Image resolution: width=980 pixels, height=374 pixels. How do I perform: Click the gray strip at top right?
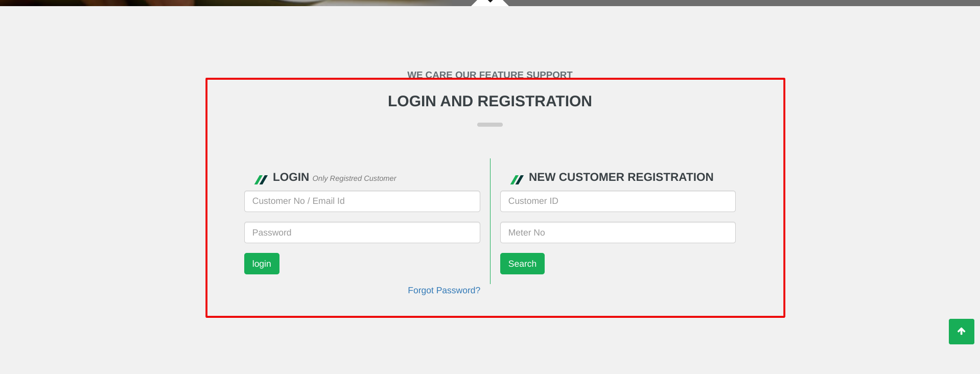pos(741,3)
